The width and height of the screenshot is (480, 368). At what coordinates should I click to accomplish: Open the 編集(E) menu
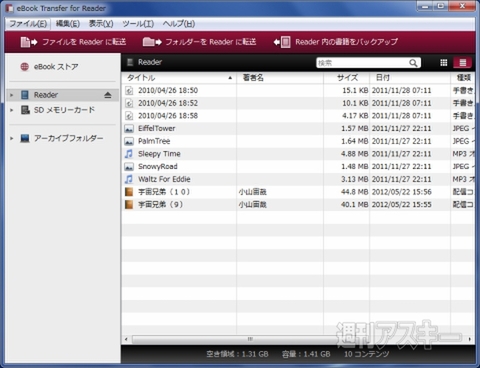click(68, 24)
